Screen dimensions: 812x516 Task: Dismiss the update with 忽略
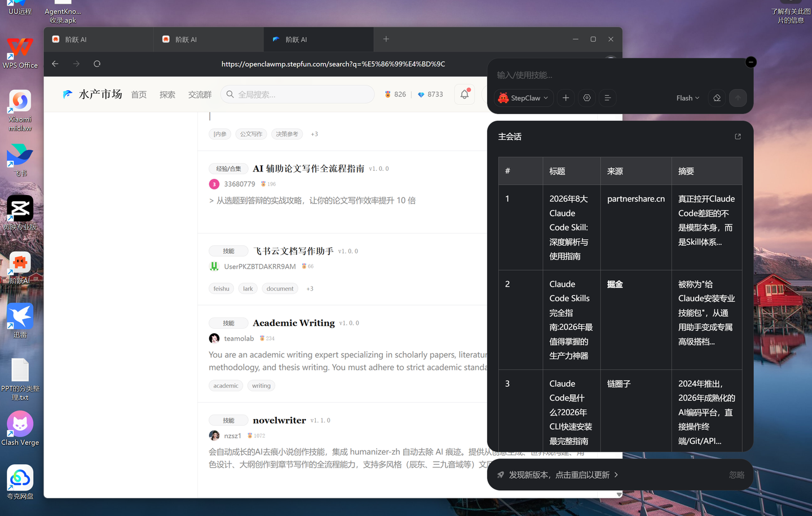click(736, 475)
